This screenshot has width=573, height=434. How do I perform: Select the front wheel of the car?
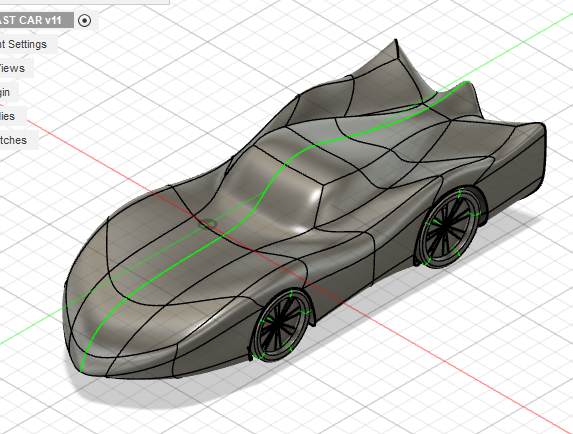coord(281,324)
